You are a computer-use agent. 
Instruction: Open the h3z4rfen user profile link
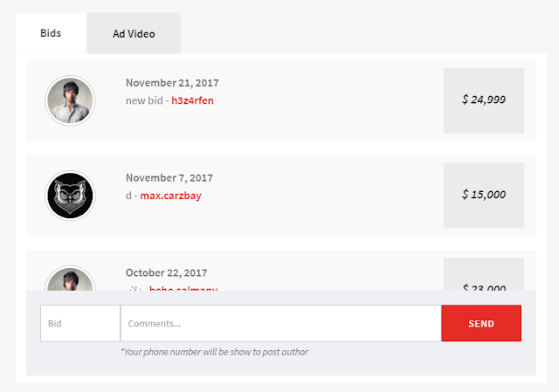[x=193, y=100]
